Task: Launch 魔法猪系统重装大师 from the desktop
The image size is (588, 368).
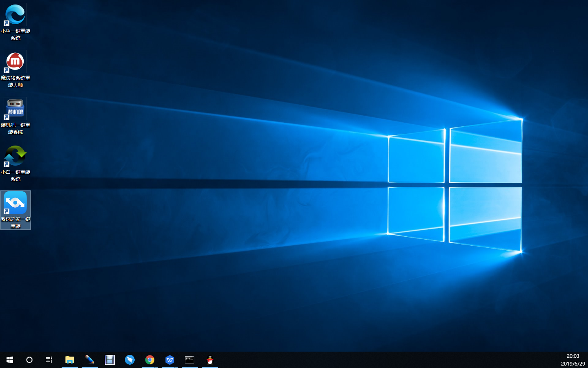Action: [x=15, y=61]
